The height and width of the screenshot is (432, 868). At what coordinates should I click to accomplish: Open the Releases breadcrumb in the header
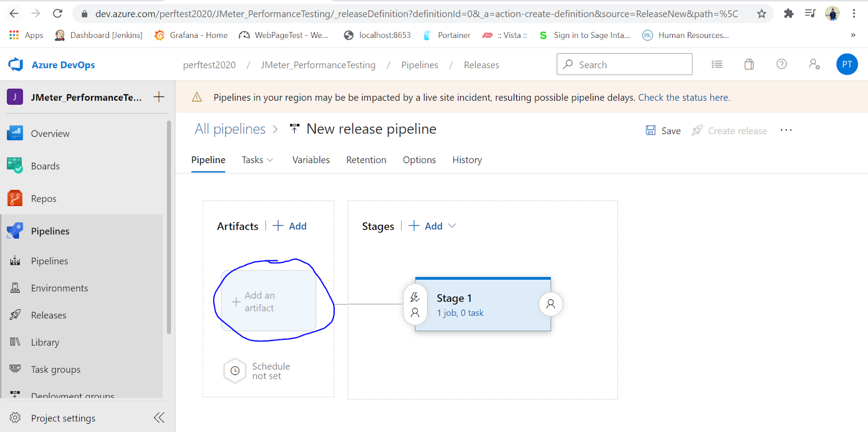click(481, 65)
